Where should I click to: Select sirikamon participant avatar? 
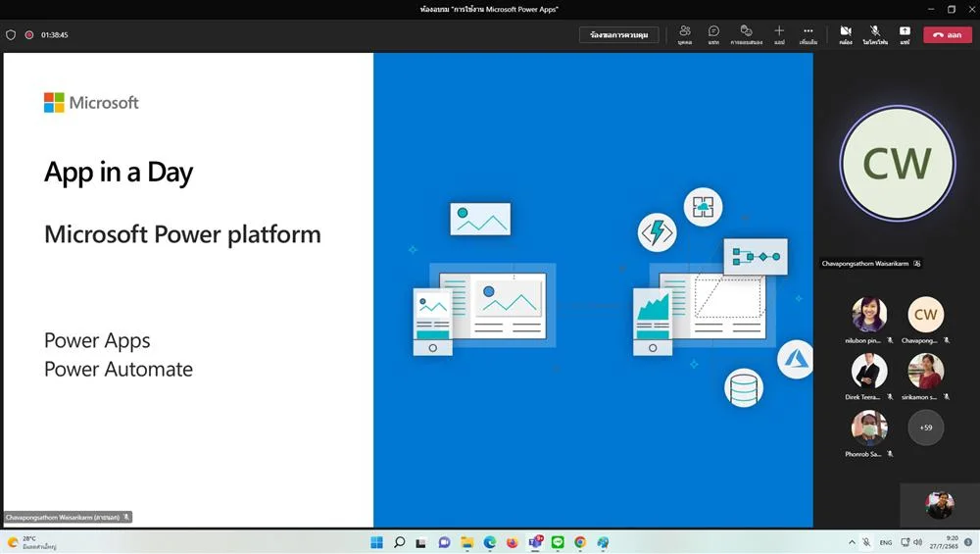(926, 371)
